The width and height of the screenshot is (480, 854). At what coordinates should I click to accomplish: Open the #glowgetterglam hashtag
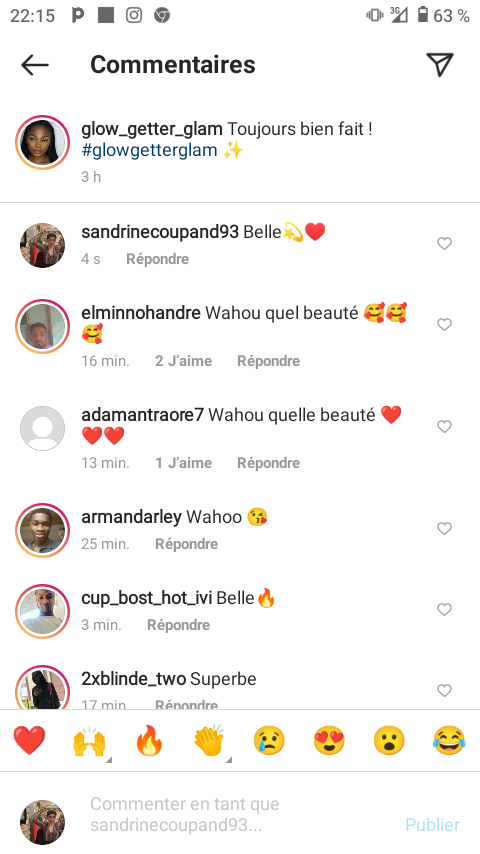pos(149,150)
